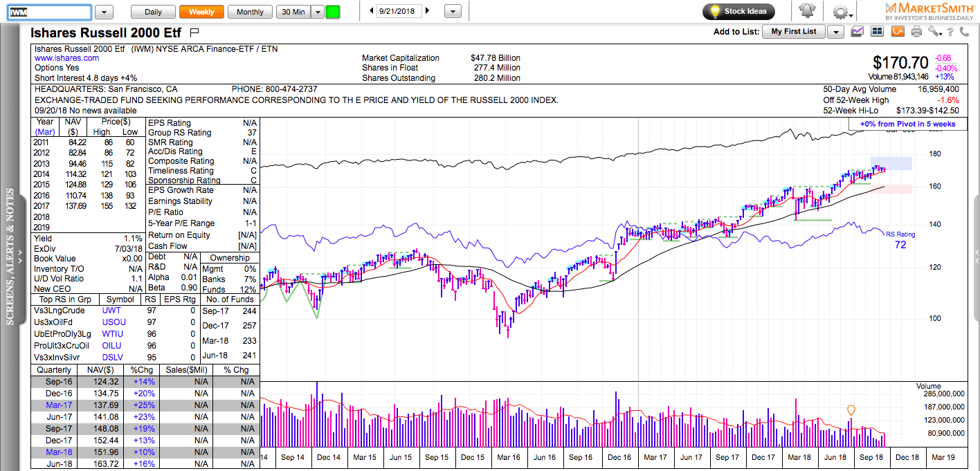Viewport: 980px width, 471px height.
Task: Click the +0% from Pivot in 5 weeks label
Action: point(908,124)
